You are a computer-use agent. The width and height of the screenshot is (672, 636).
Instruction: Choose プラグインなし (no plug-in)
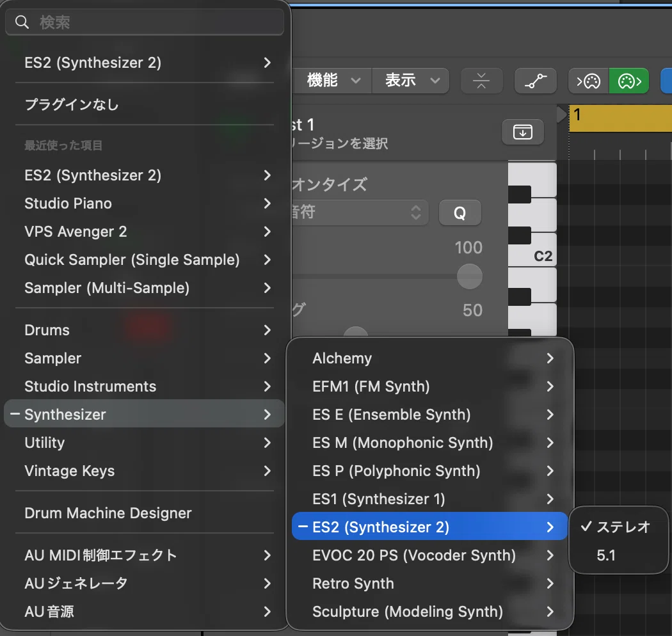pos(145,104)
